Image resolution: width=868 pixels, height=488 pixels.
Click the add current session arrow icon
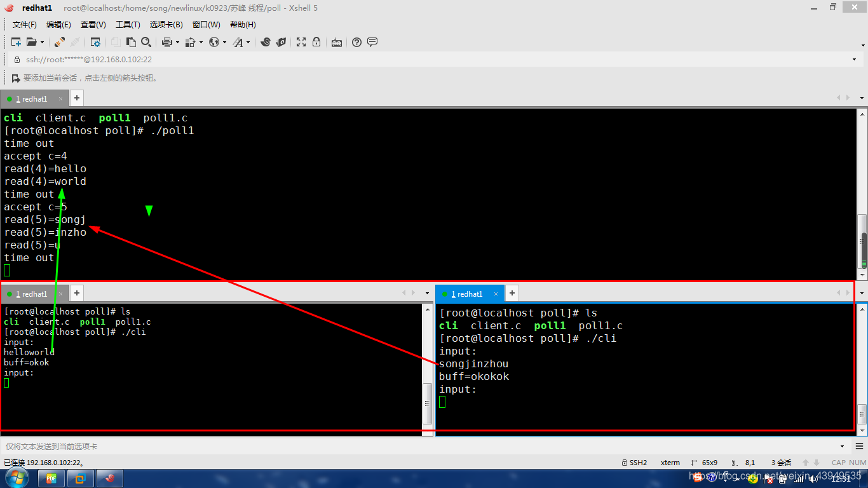[16, 78]
